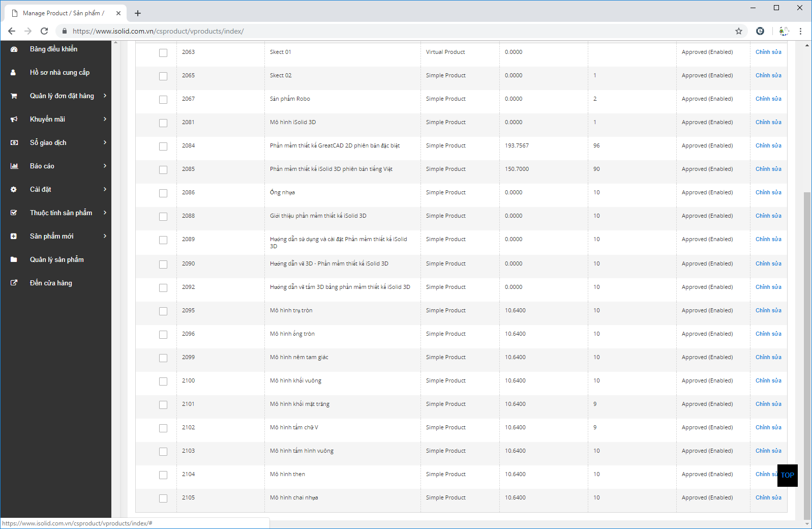Tick the checkbox for product 2063
Image resolution: width=812 pixels, height=529 pixels.
coord(163,53)
